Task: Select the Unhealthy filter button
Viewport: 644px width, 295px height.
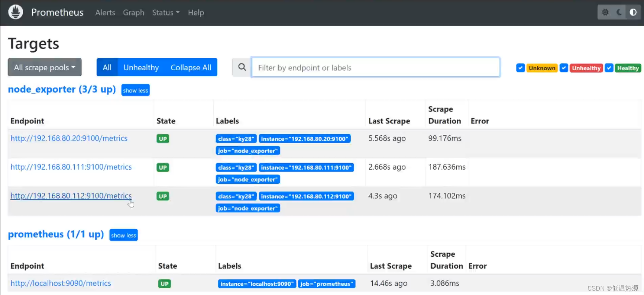Action: (141, 67)
